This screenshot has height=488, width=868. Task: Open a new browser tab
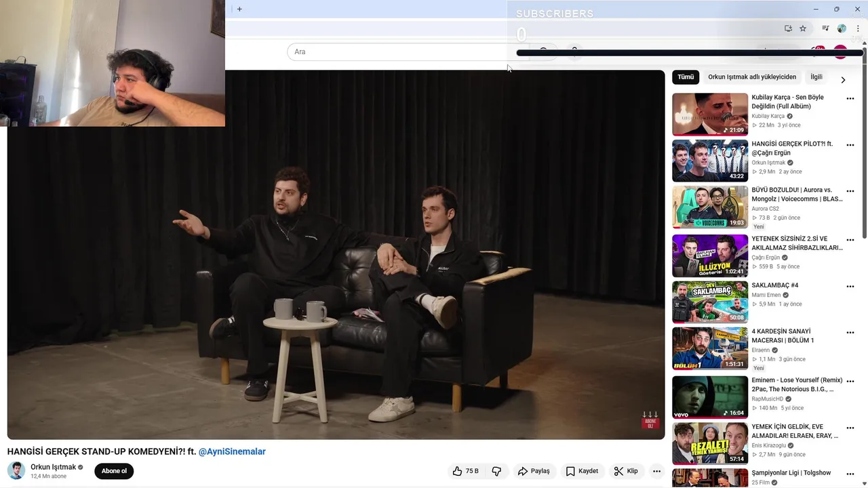click(239, 9)
